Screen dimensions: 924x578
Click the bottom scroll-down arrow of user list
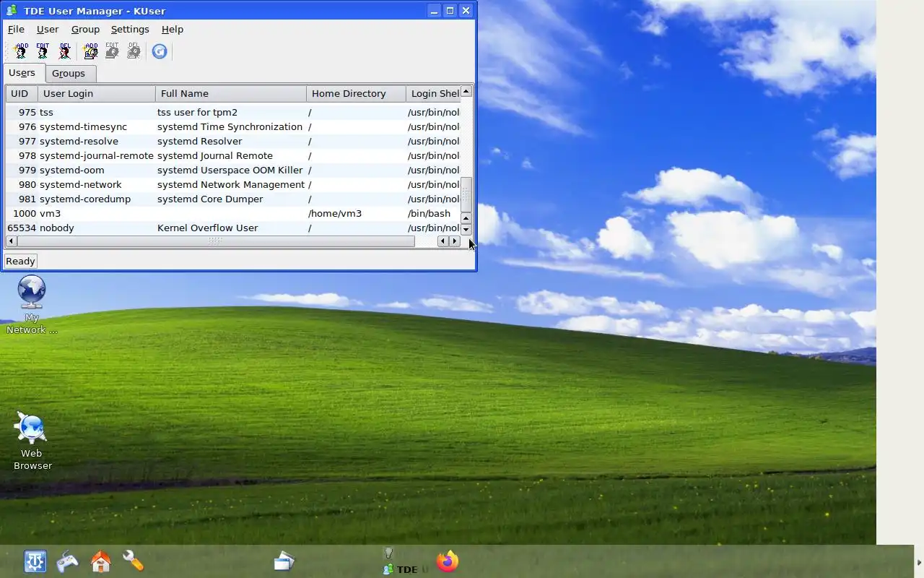tap(466, 230)
